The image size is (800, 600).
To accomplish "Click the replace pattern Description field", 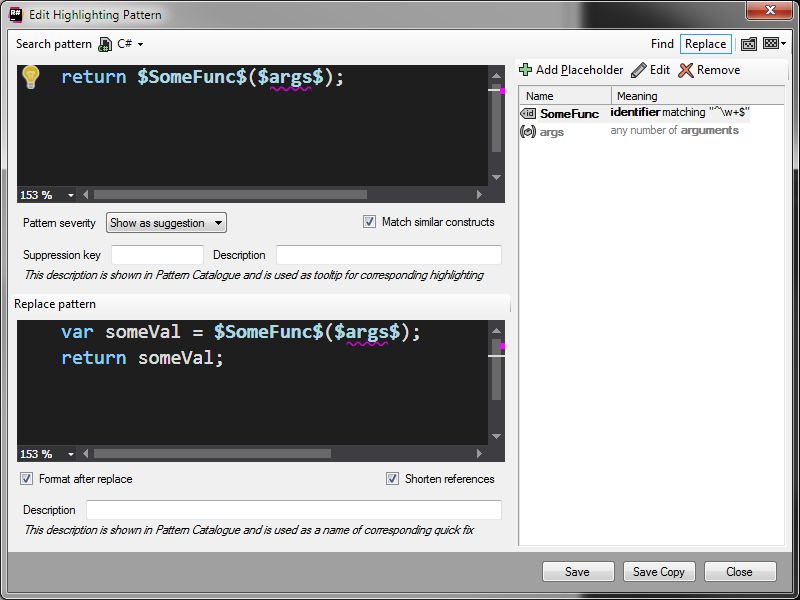I will click(x=294, y=510).
